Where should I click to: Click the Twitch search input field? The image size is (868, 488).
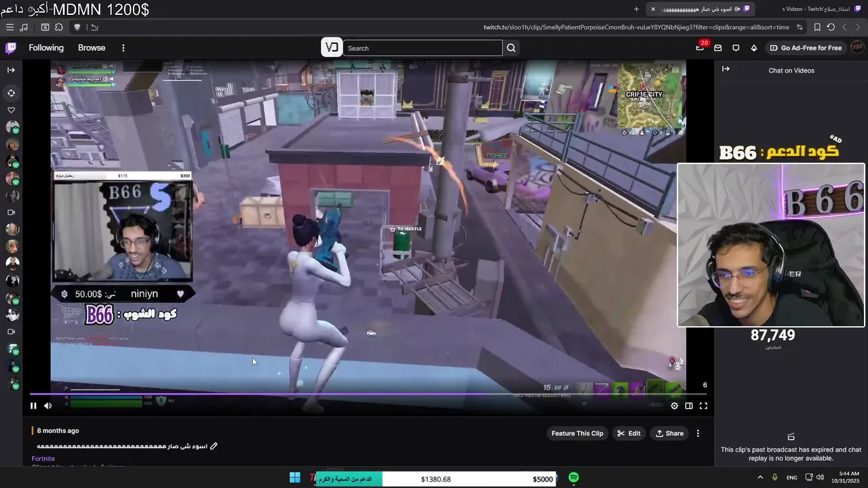423,48
